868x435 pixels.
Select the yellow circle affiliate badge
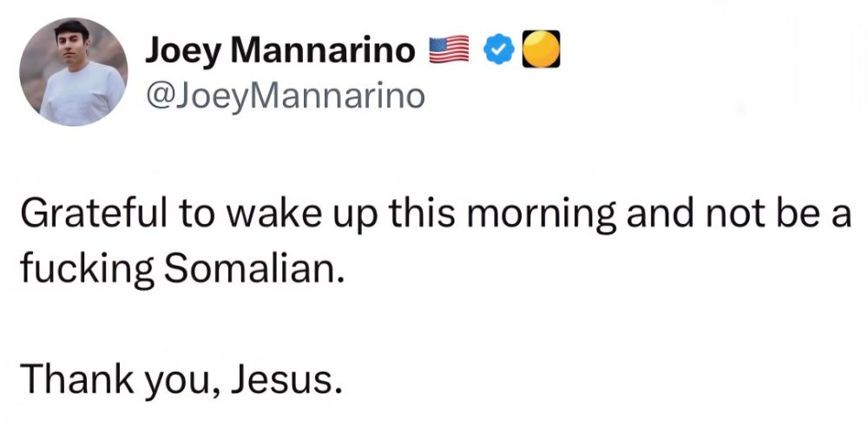tap(542, 51)
